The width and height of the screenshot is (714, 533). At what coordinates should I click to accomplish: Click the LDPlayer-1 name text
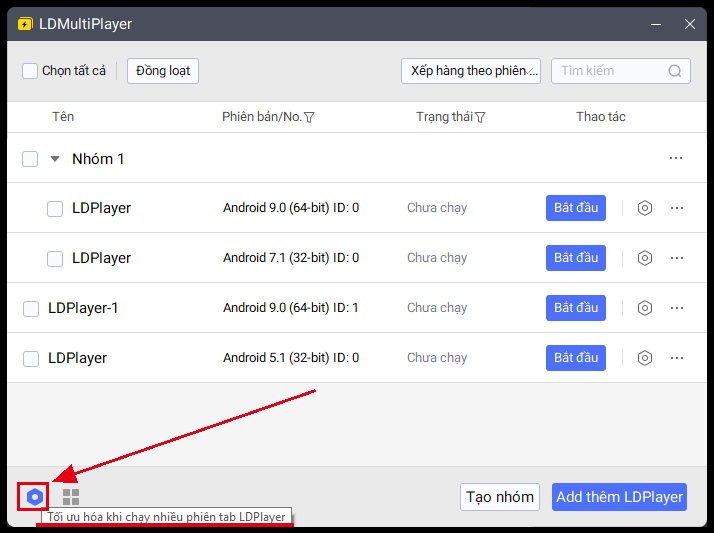(x=83, y=308)
